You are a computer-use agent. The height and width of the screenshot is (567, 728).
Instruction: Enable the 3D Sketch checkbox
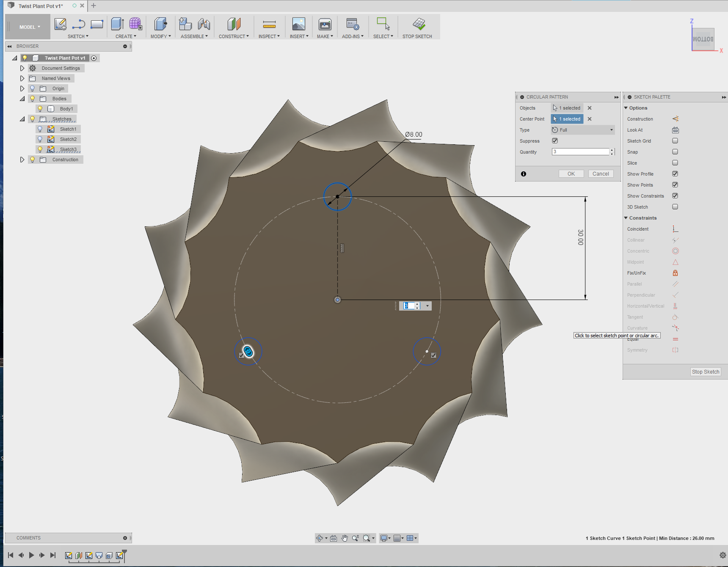[675, 207]
